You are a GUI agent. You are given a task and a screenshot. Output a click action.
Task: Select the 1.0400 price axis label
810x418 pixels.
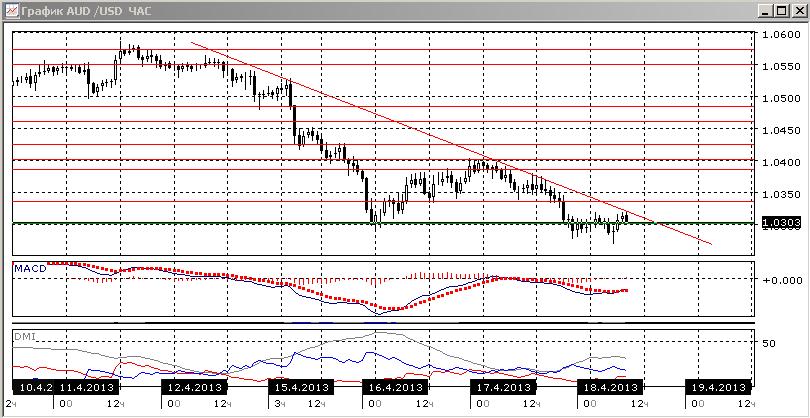(x=781, y=162)
